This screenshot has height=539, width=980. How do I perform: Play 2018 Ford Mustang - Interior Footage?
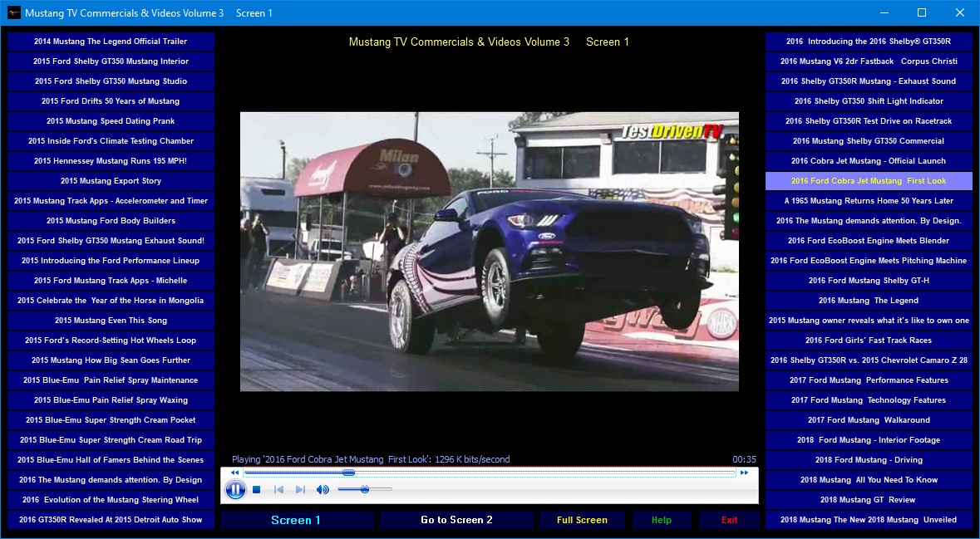[869, 440]
